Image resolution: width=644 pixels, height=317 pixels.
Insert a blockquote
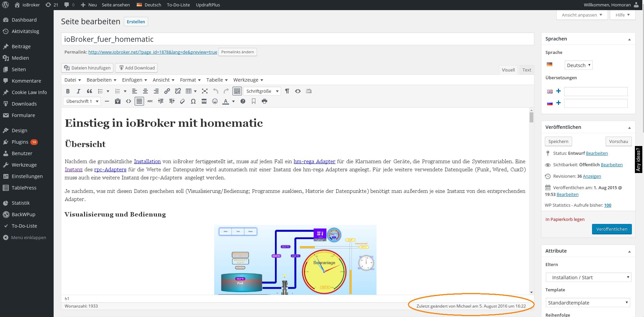pyautogui.click(x=89, y=91)
